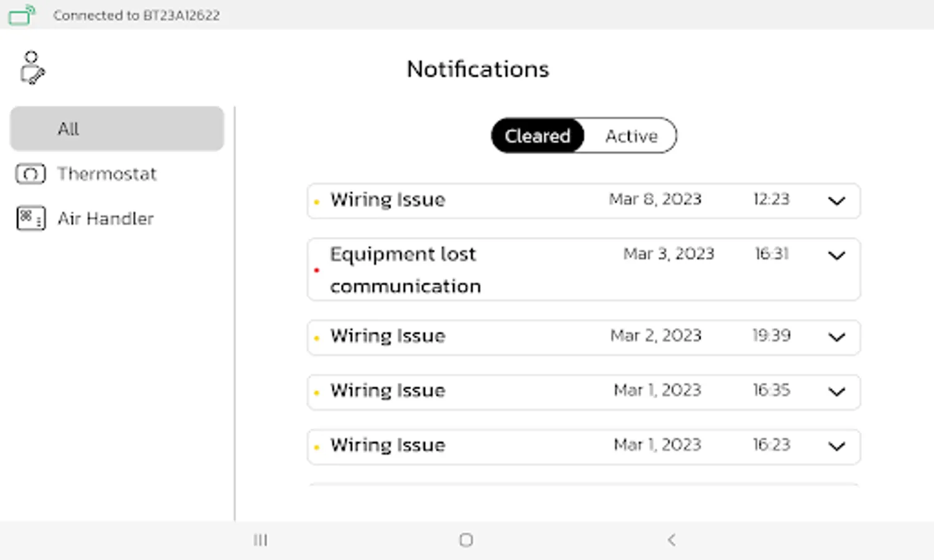934x560 pixels.
Task: Switch toggle to Active notifications
Action: (x=631, y=136)
